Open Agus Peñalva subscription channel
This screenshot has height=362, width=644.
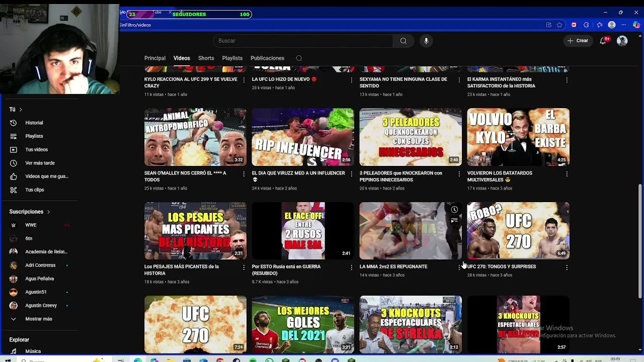39,279
